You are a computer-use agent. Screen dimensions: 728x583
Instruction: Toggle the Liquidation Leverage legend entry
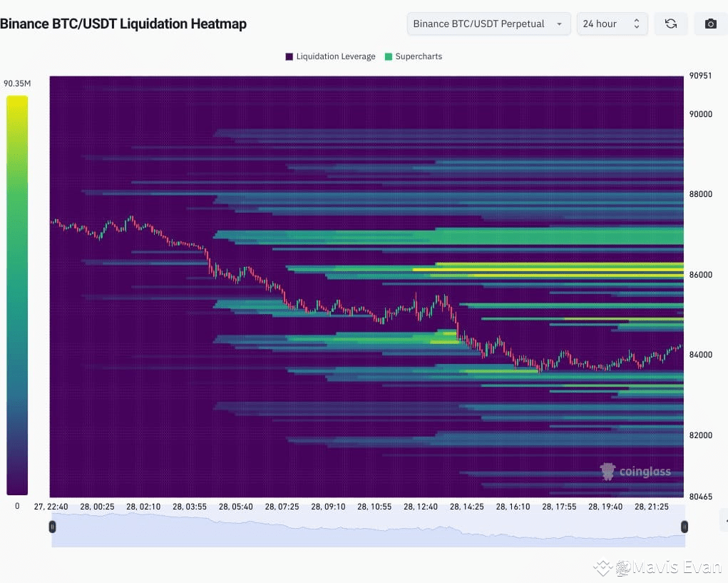click(330, 56)
